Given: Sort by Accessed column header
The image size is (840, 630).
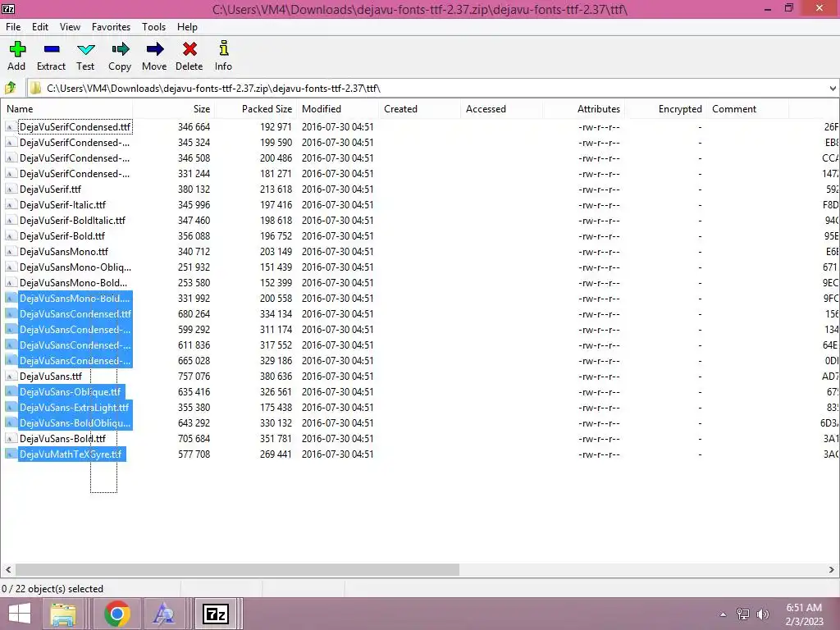Looking at the screenshot, I should 502,109.
